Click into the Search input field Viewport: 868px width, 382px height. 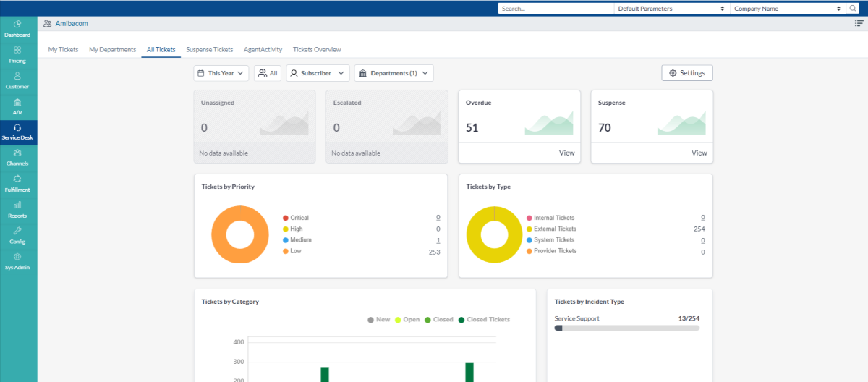click(x=556, y=9)
